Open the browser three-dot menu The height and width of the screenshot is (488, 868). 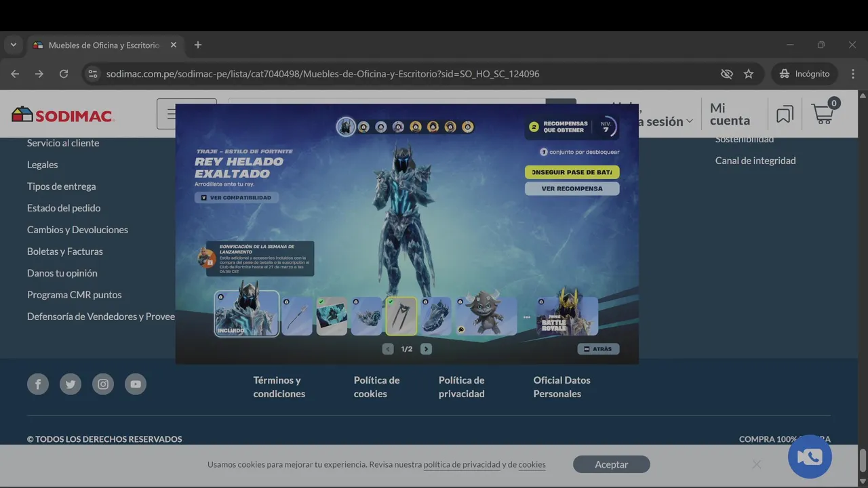(852, 74)
